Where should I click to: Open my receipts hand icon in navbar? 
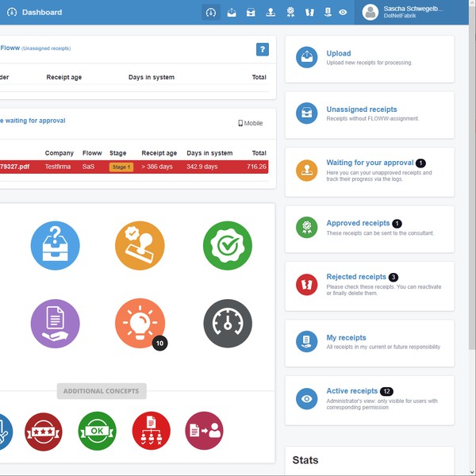[328, 13]
